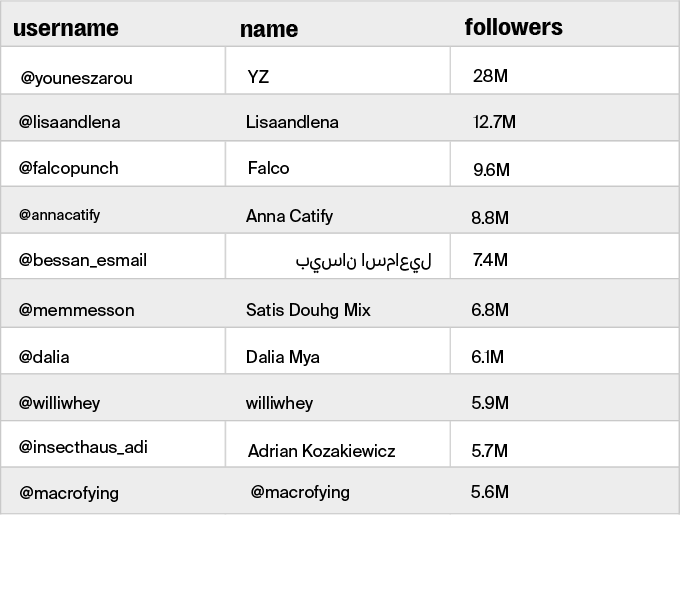This screenshot has height=610, width=680.
Task: Open the @williwhey username link
Action: click(59, 403)
